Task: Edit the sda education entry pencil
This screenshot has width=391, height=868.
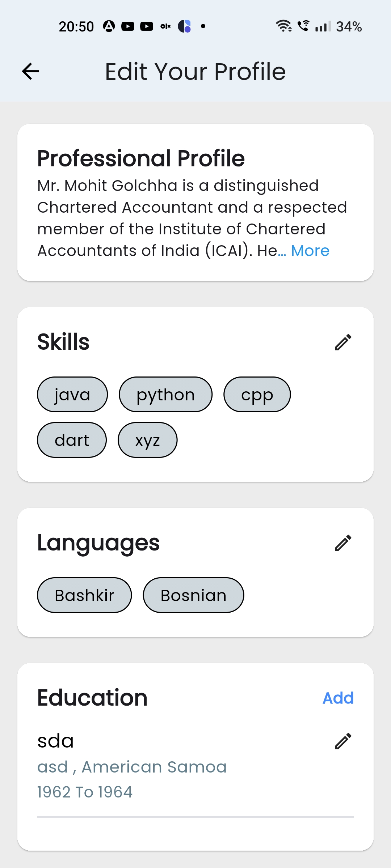Action: coord(343,741)
